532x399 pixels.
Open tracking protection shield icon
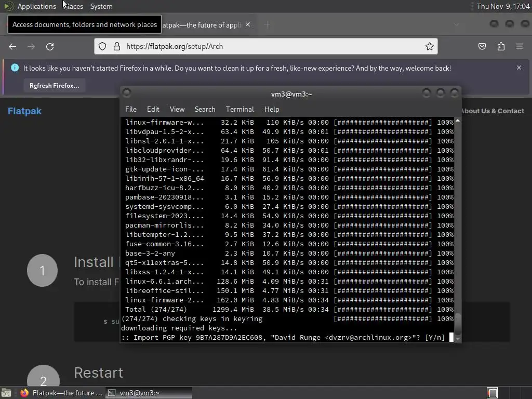pos(102,46)
